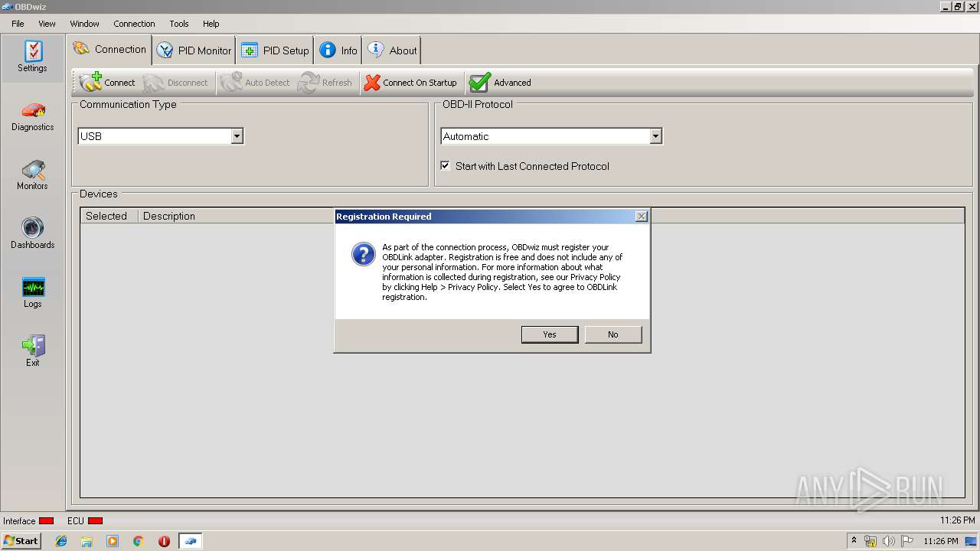
Task: Show hidden tray icons arrow
Action: (x=854, y=541)
